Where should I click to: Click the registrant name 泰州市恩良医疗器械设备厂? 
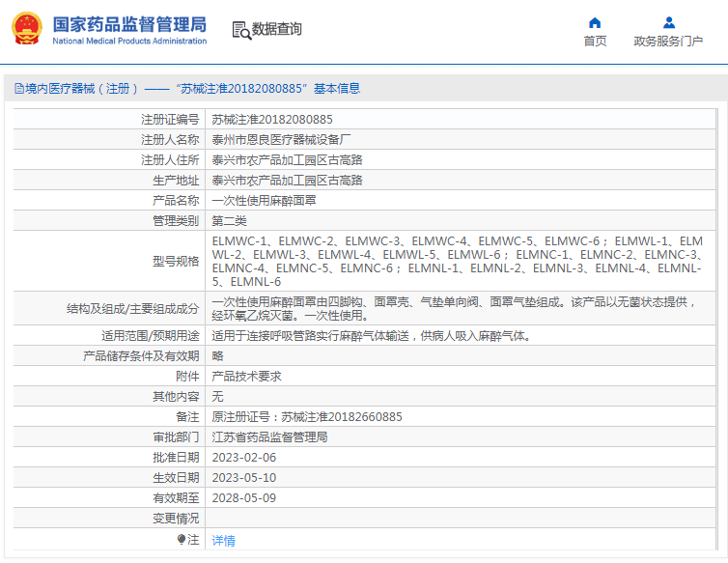point(281,139)
